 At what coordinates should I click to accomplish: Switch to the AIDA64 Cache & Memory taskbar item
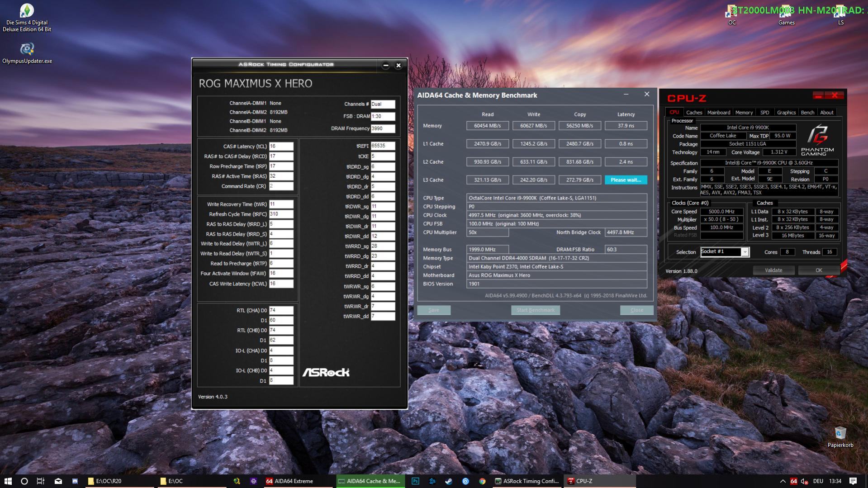pyautogui.click(x=371, y=481)
